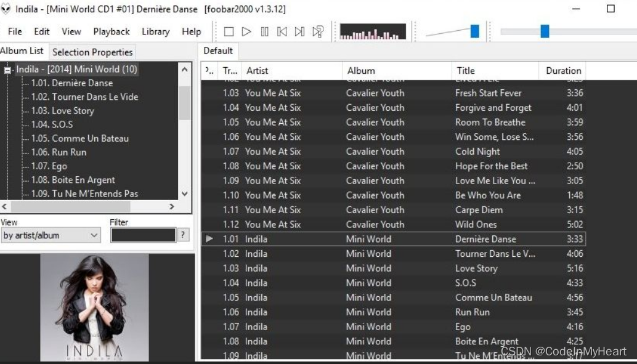
Task: Click horizontal scrollbar left arrow
Action: (4, 206)
